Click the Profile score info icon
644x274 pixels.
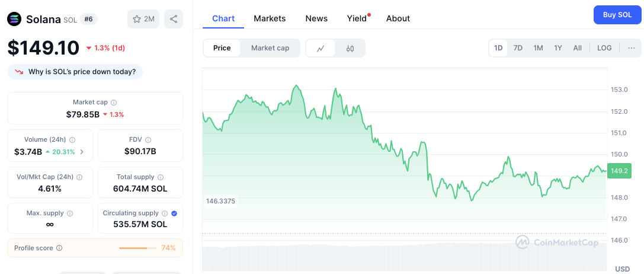click(x=59, y=248)
